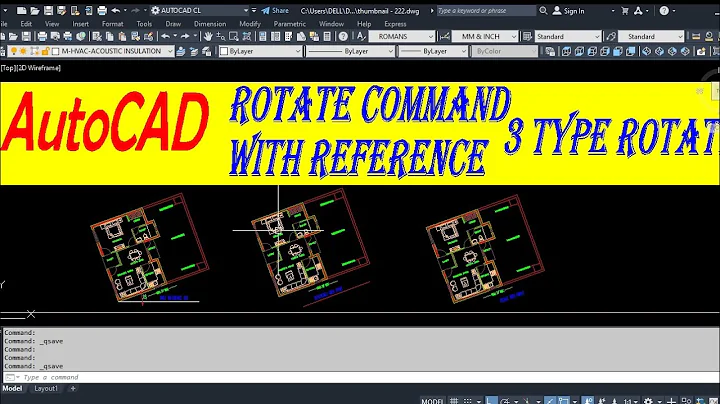
Task: Click the [Top] viewport view control
Action: point(8,68)
